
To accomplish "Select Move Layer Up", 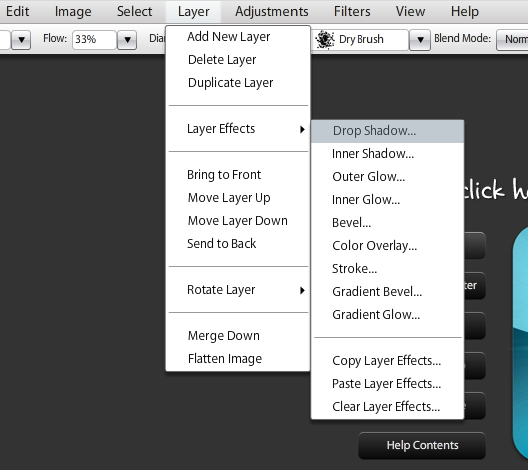I will pyautogui.click(x=238, y=198).
